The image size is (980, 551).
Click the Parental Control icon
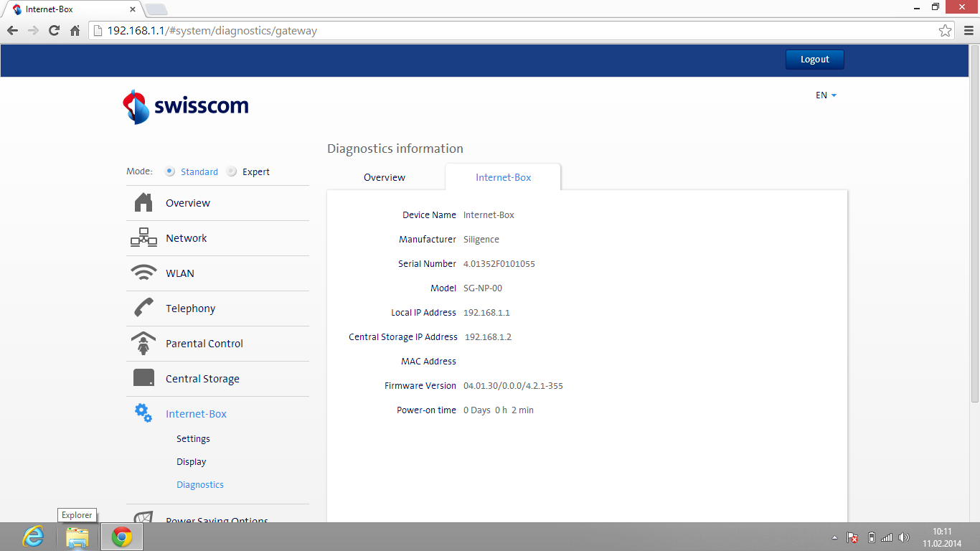click(143, 344)
